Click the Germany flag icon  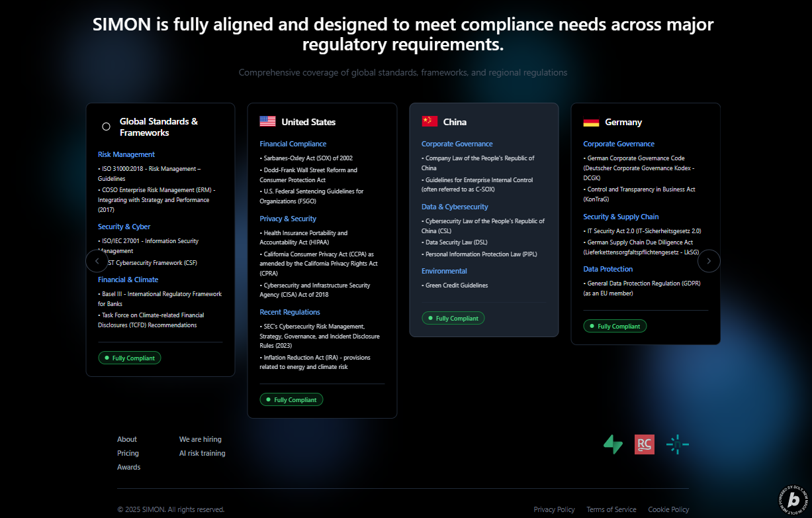(x=591, y=122)
